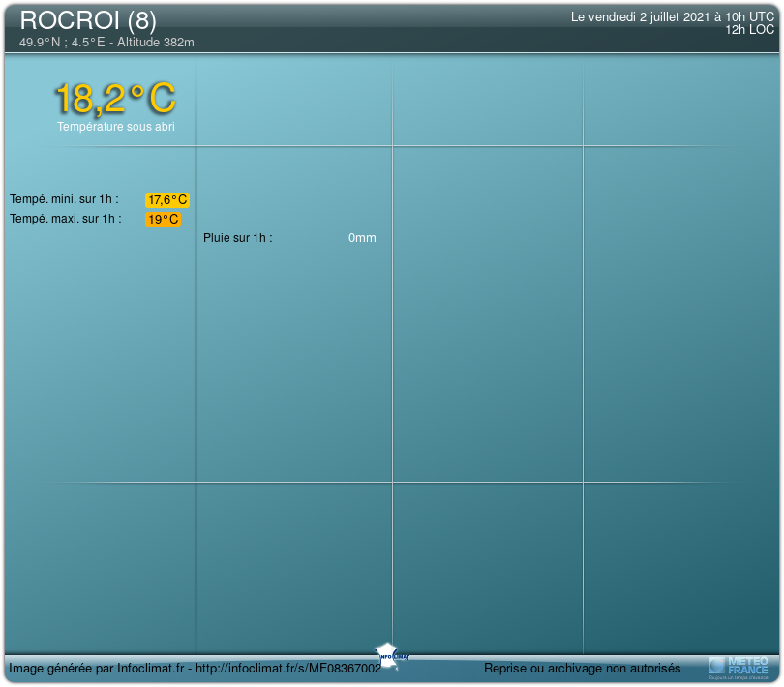Open the infoclimat.fr/s/MF08367002 URL
This screenshot has height=687, width=784.
pos(289,669)
